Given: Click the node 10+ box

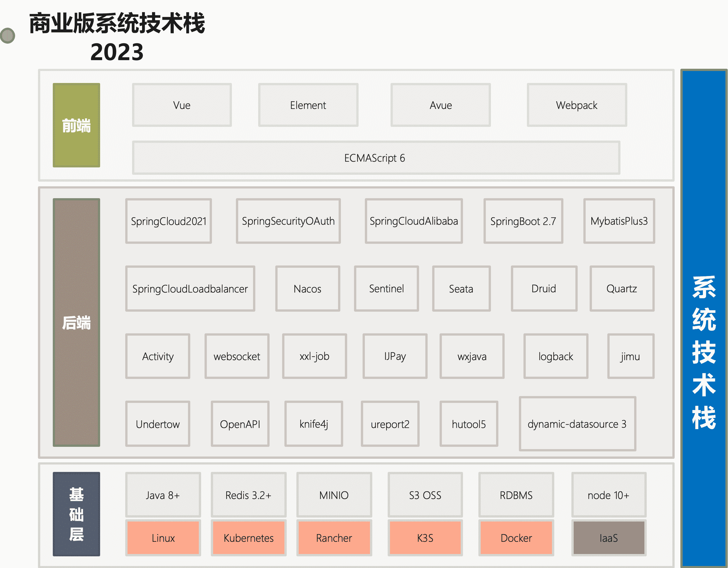Looking at the screenshot, I should point(609,495).
